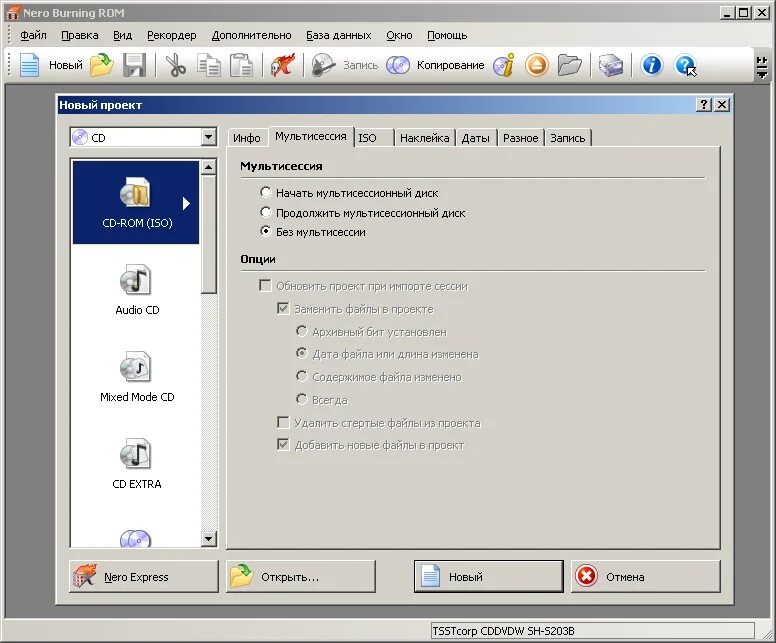Open a compilation via toolbar folder icon

[101, 65]
